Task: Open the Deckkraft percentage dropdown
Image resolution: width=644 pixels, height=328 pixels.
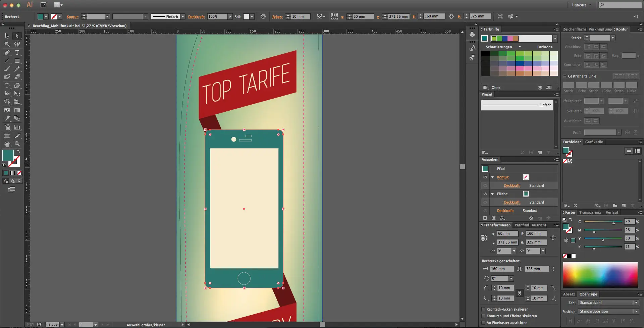Action: pos(230,16)
